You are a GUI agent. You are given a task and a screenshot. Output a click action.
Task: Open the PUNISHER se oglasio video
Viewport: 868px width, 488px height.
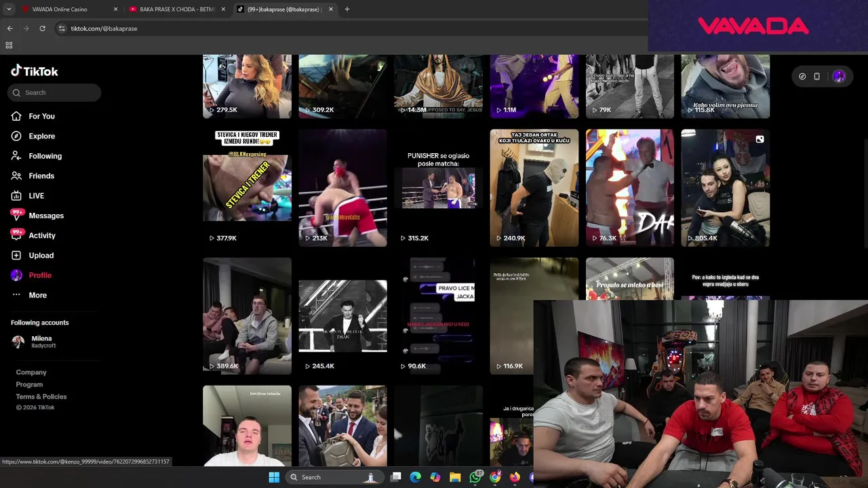point(438,188)
